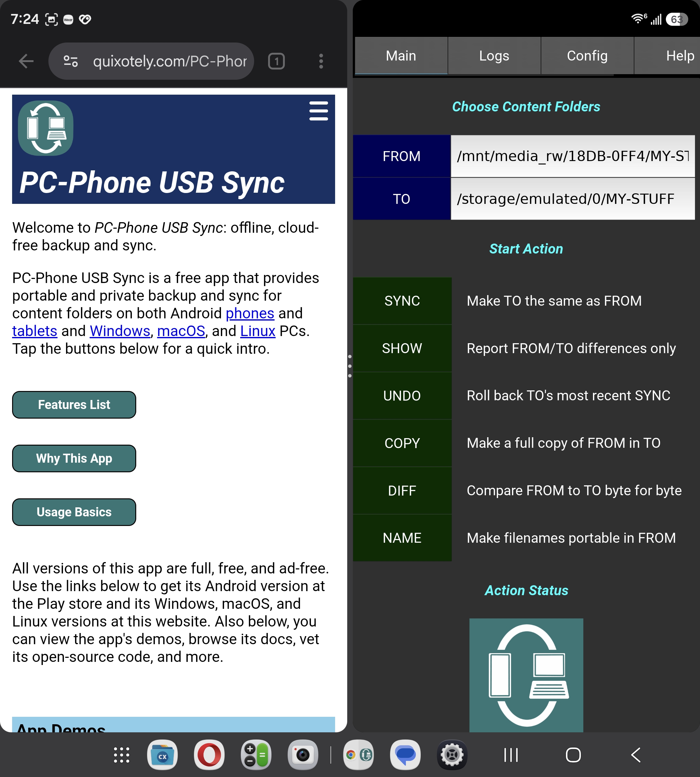This screenshot has width=700, height=777.
Task: Run the DIFF compare action
Action: [x=402, y=491]
